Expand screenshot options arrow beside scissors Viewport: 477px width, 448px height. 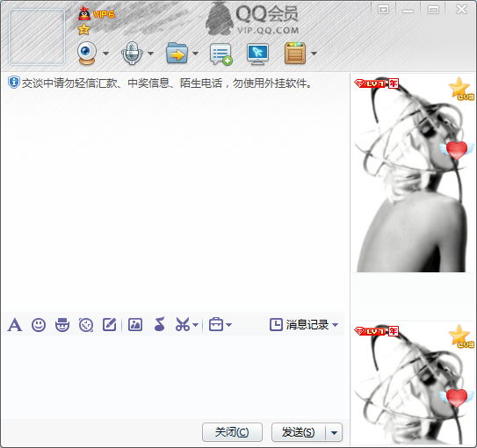[x=196, y=325]
